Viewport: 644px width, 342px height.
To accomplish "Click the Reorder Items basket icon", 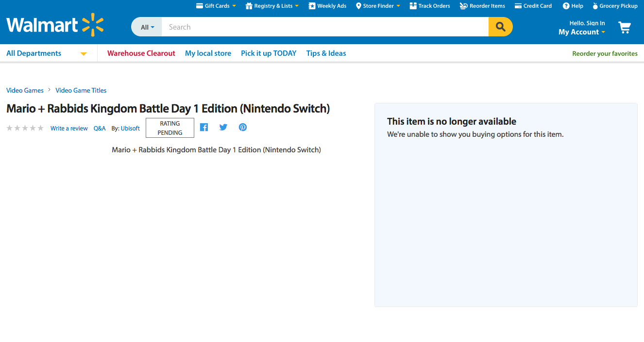I will click(x=464, y=6).
